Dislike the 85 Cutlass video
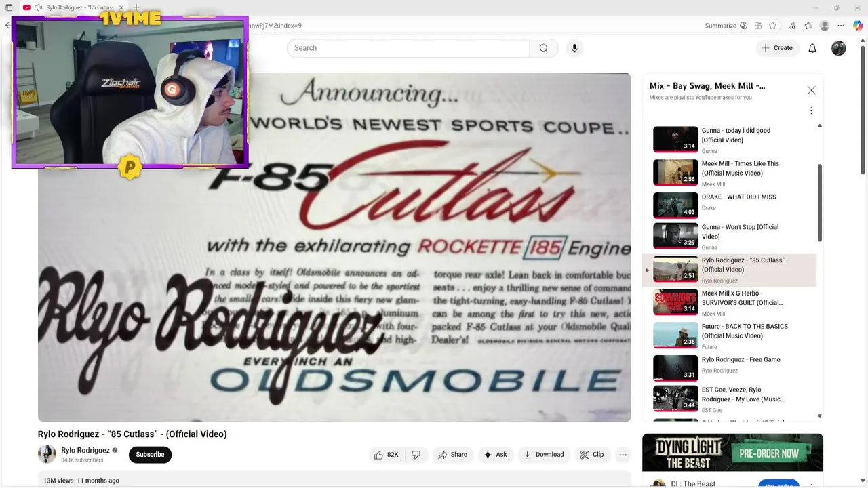Viewport: 868px width, 488px height. tap(416, 455)
